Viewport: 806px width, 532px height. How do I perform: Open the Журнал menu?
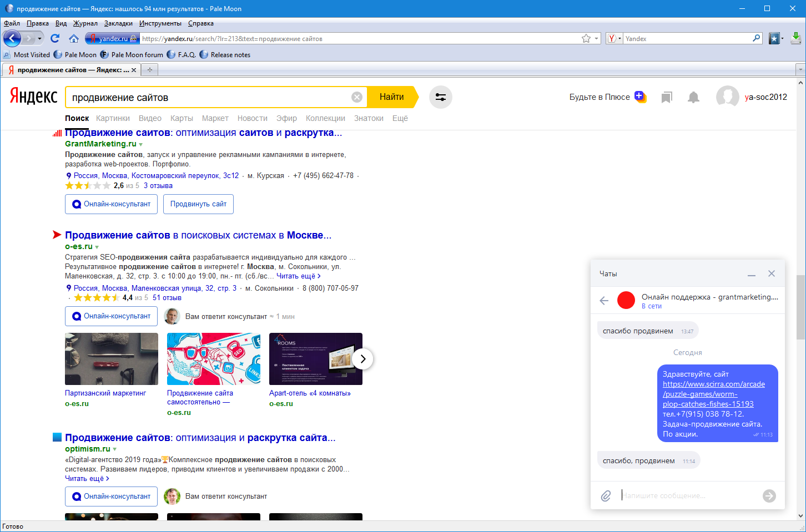pos(85,23)
